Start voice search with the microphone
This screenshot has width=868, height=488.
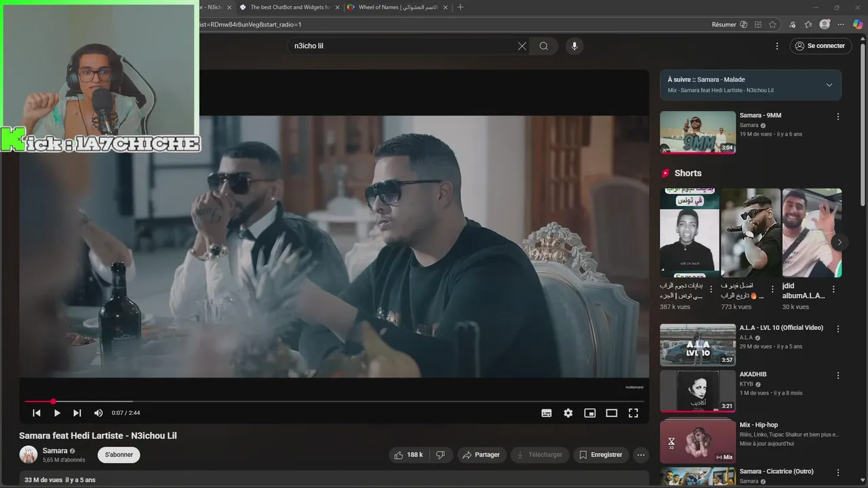tap(574, 46)
